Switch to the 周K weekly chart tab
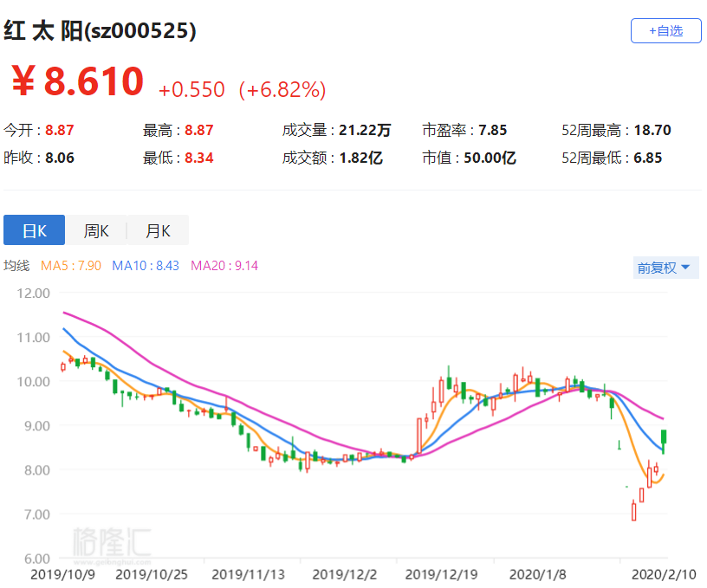This screenshot has height=588, width=707. [x=96, y=230]
